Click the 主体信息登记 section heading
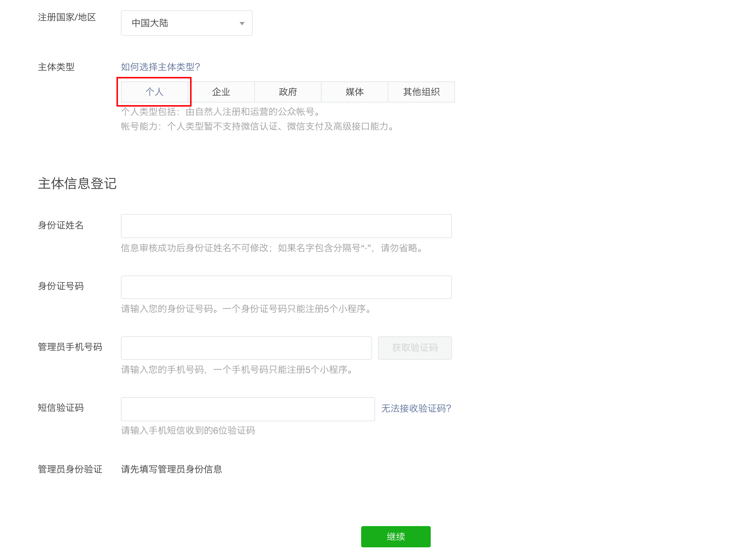756x551 pixels. point(77,184)
